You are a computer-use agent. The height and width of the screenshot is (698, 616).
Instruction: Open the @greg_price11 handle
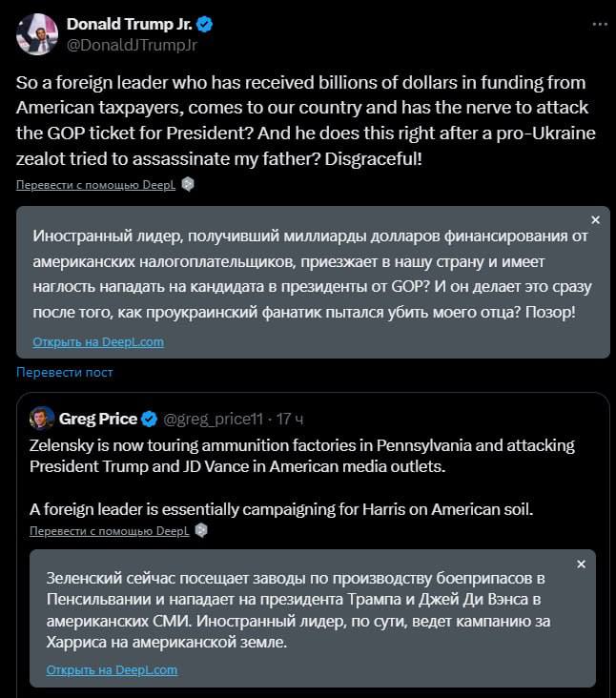(x=213, y=419)
